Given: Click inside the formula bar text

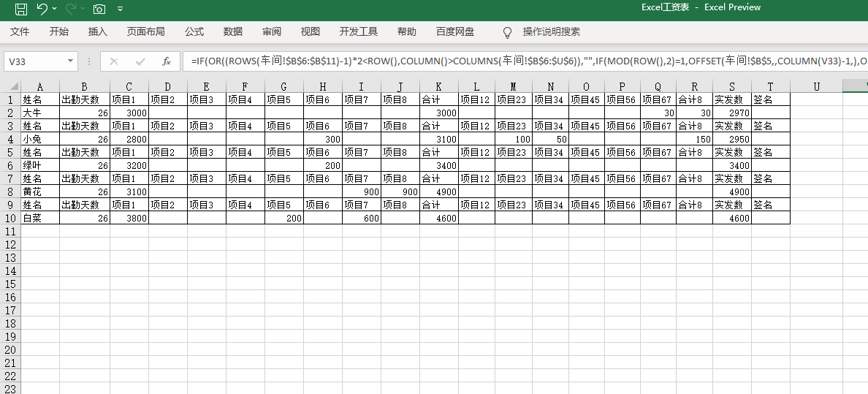Looking at the screenshot, I should pyautogui.click(x=525, y=61).
